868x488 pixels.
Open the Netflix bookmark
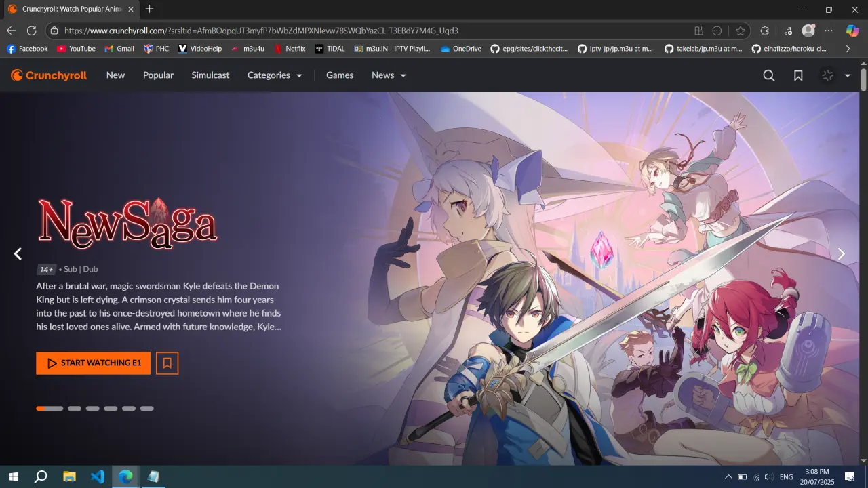(x=290, y=49)
